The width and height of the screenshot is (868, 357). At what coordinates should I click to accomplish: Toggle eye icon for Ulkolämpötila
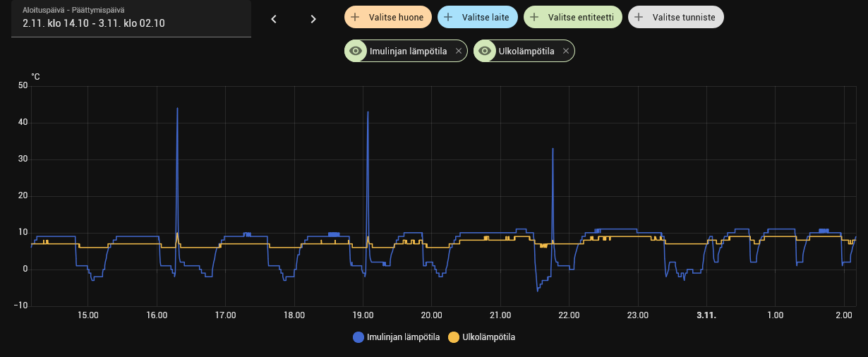point(485,51)
